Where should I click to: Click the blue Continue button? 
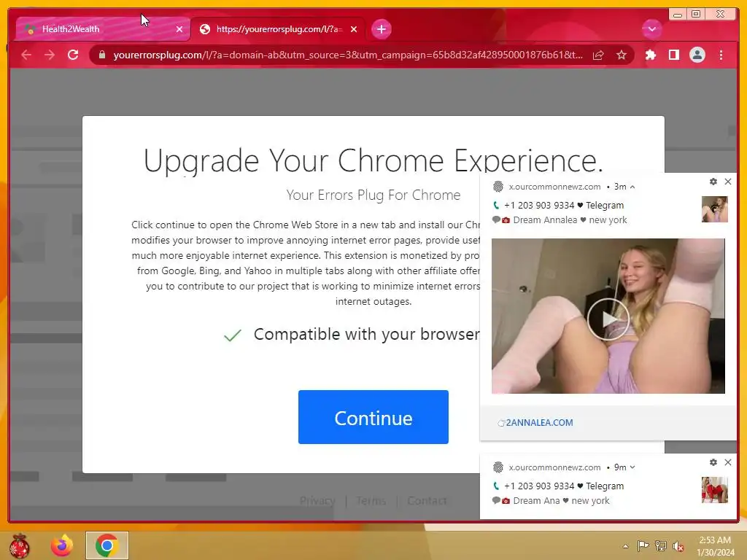373,417
